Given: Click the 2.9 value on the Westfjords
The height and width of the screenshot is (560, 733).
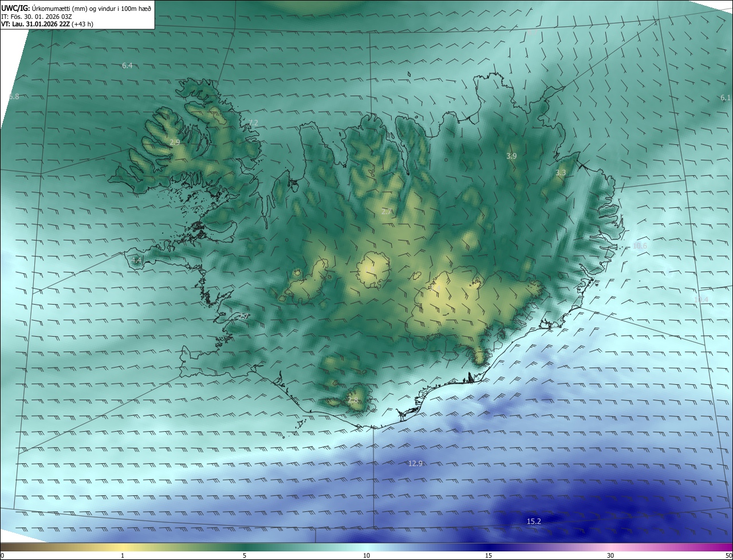Looking at the screenshot, I should tap(175, 142).
